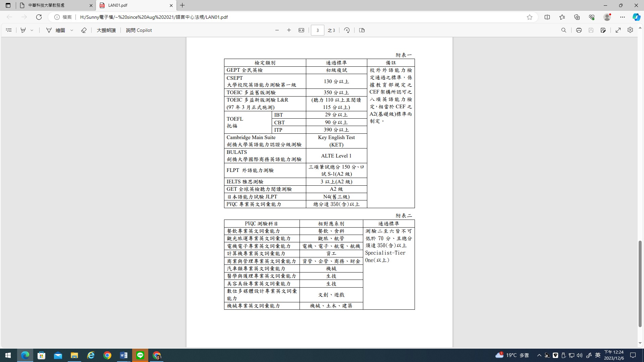
Task: Open Mail app from taskbar
Action: tap(58, 355)
